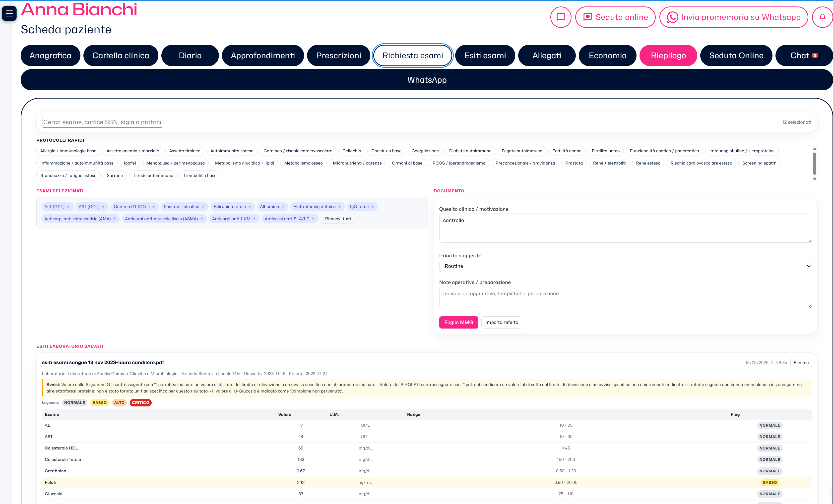Screen dimensions: 833x504
Task: Remove IgG totali chip via x
Action: tap(373, 207)
